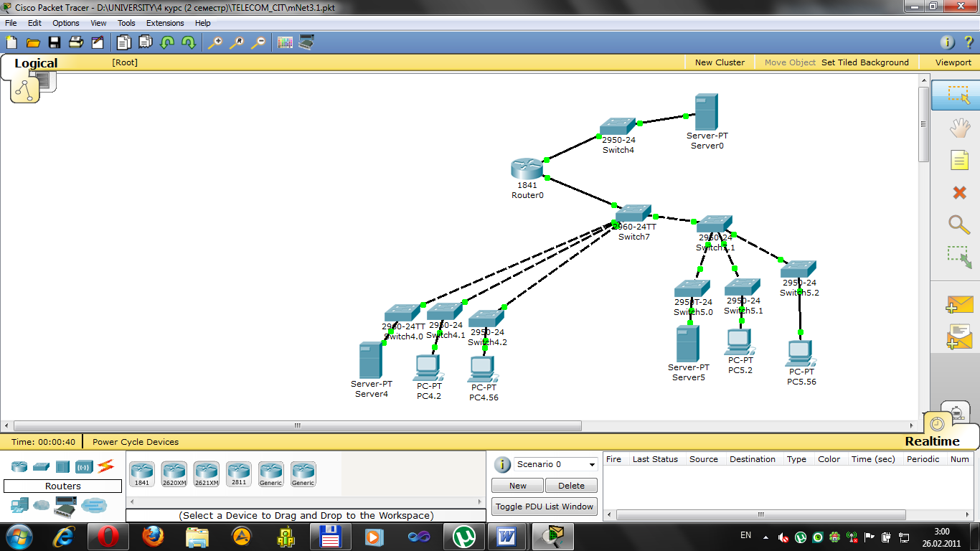Pick the Move Layout hand tool
The height and width of the screenshot is (551, 980).
coord(959,128)
